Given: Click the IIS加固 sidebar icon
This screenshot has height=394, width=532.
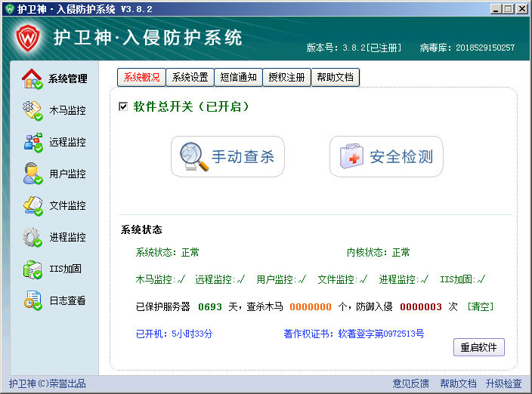Looking at the screenshot, I should tap(32, 269).
